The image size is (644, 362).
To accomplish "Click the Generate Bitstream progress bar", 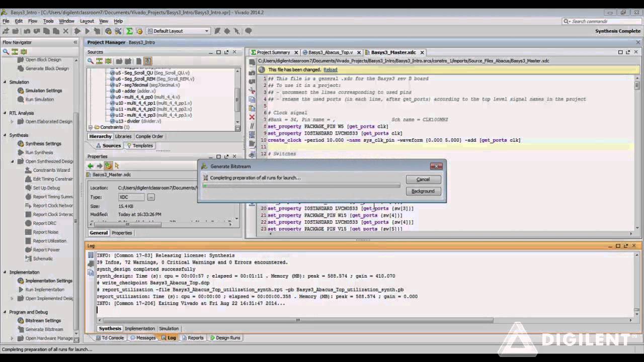I will 301,186.
